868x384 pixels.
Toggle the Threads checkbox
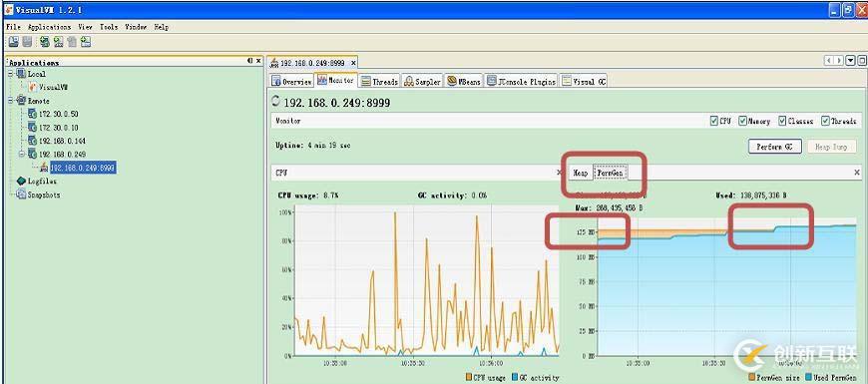pos(825,121)
